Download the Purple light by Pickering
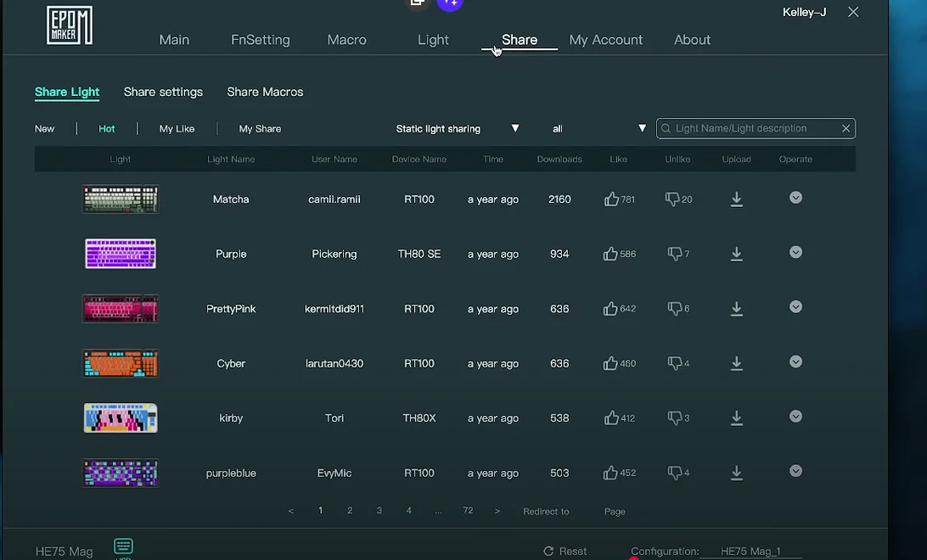 (737, 254)
